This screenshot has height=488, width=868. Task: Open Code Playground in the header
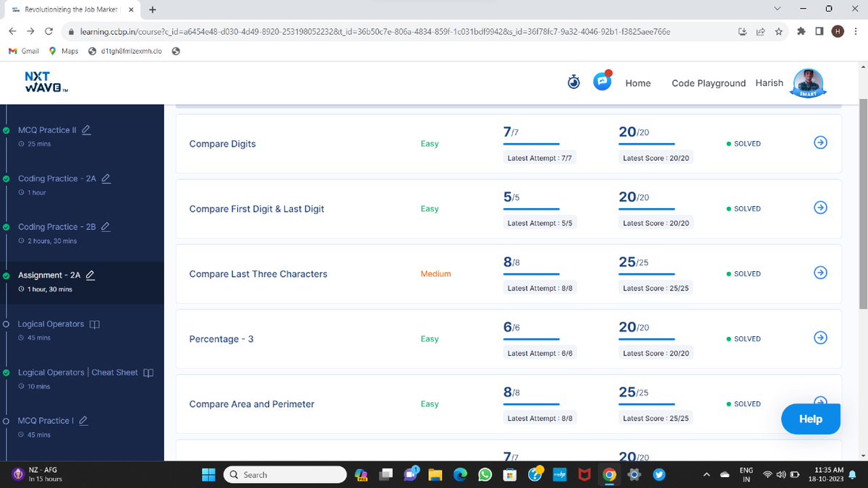tap(708, 83)
